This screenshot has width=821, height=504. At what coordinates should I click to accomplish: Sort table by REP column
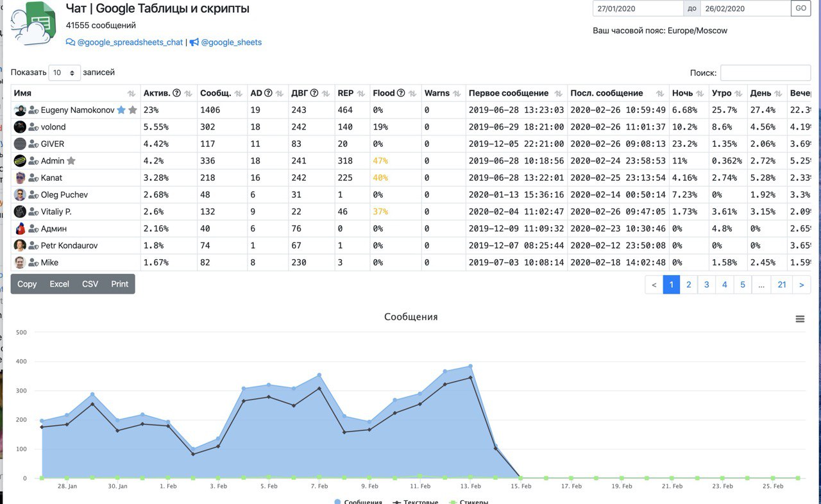click(x=352, y=93)
